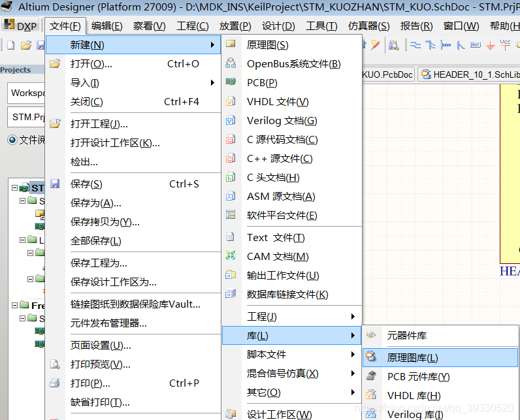
Task: Open the STM.Prj project dropdown
Action: pos(26,117)
